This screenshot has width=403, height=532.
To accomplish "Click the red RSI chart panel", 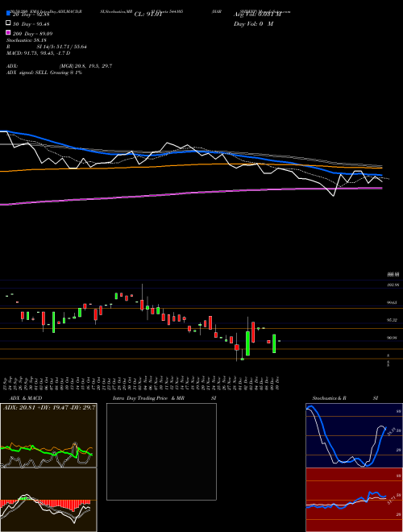I will pos(354,500).
